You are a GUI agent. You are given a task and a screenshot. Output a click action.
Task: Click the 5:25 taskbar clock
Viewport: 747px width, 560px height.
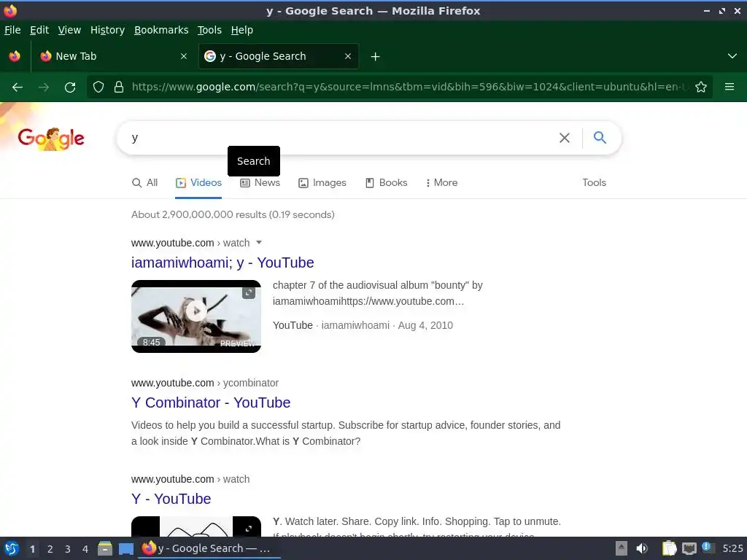pos(732,548)
